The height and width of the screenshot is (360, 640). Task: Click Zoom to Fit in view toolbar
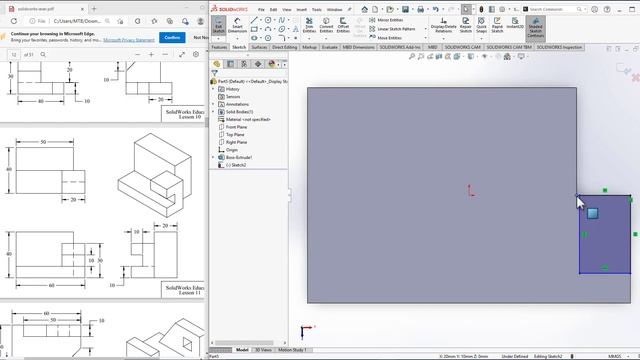(x=412, y=56)
